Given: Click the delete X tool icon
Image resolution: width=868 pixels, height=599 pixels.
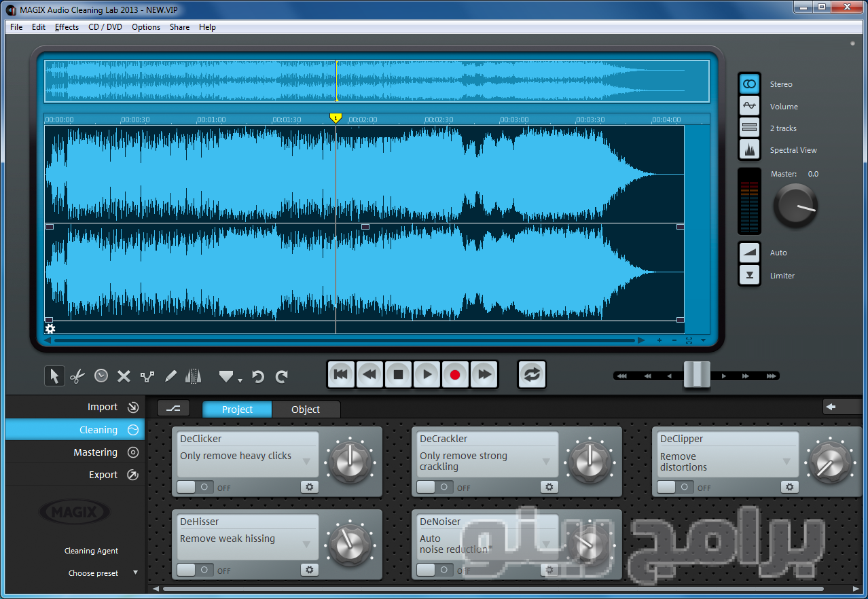Looking at the screenshot, I should click(x=124, y=376).
